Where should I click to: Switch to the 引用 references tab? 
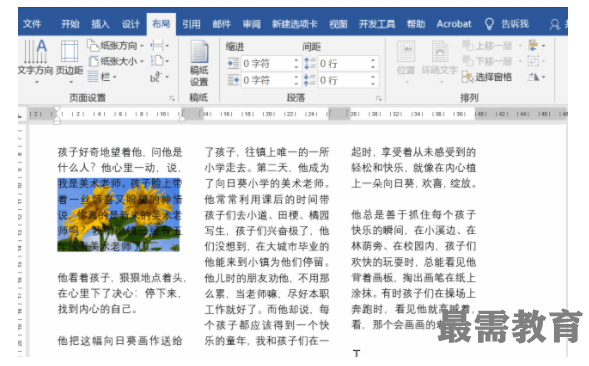click(191, 24)
